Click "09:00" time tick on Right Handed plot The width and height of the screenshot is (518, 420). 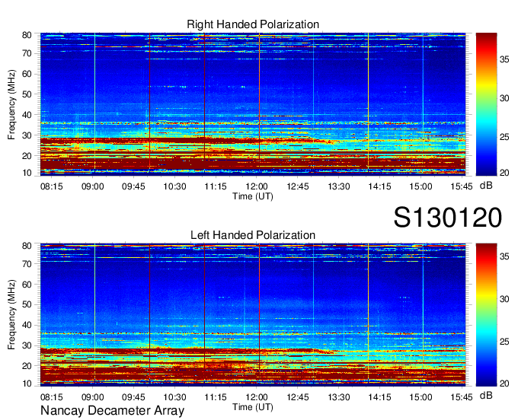coord(92,186)
